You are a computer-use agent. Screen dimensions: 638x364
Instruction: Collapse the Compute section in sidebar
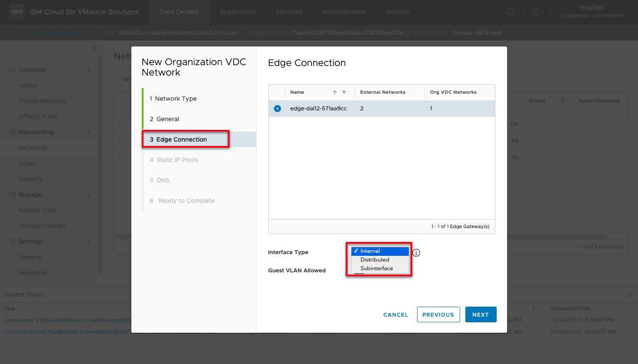tap(89, 69)
